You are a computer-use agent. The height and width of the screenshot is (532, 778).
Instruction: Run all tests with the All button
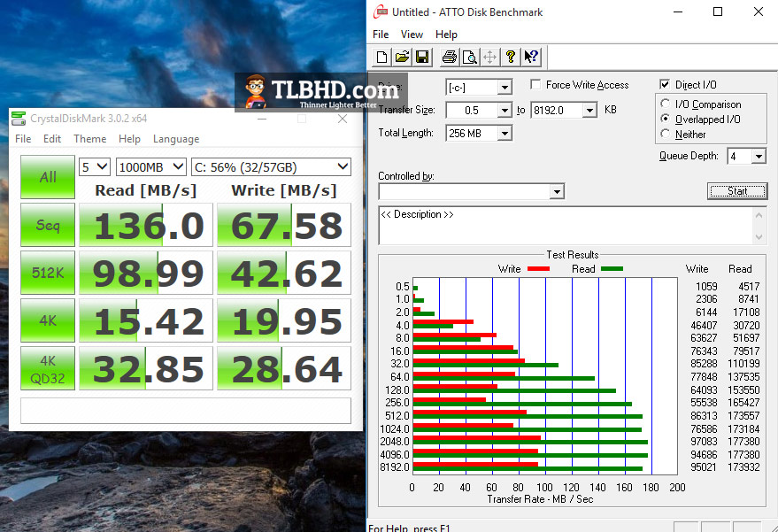coord(48,177)
